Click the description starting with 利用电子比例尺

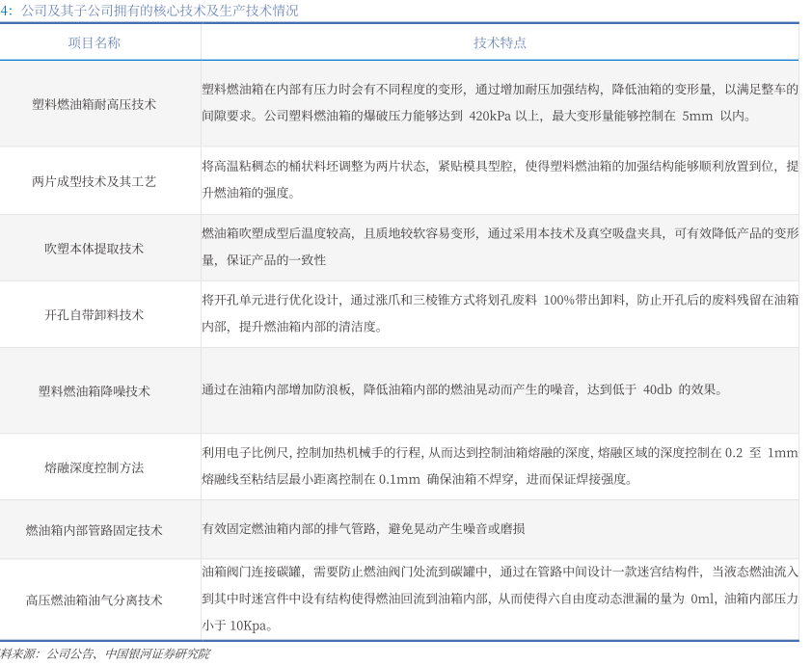[500, 466]
